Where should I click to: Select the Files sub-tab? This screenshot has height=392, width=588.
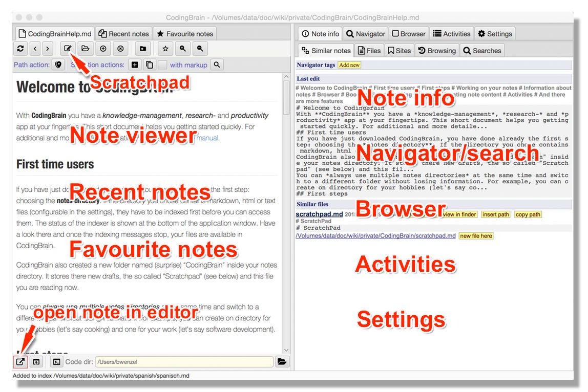369,51
